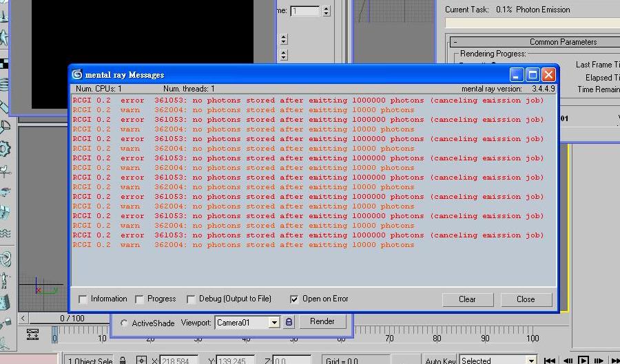
Task: Uncheck the Open on Error option
Action: pyautogui.click(x=294, y=299)
